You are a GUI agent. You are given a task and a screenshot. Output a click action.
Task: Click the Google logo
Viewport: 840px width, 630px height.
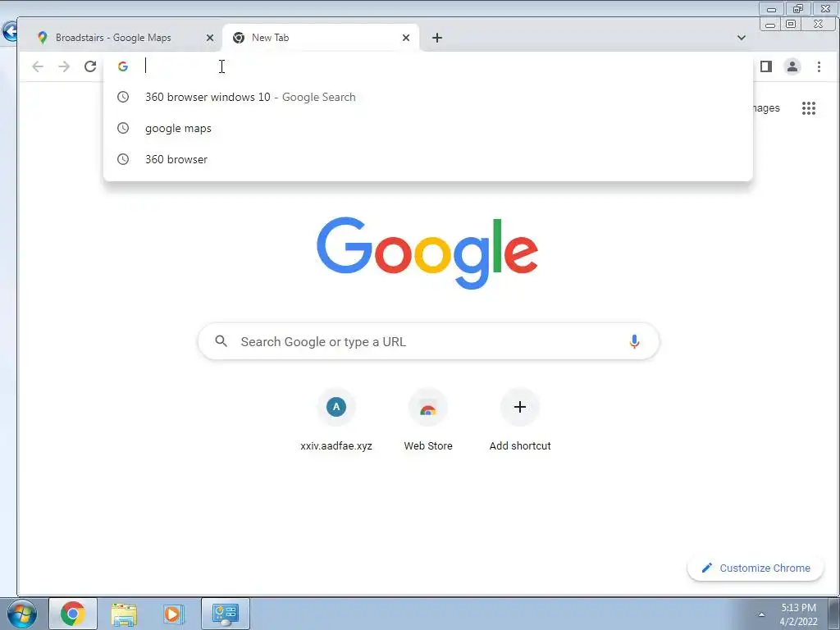(x=427, y=253)
